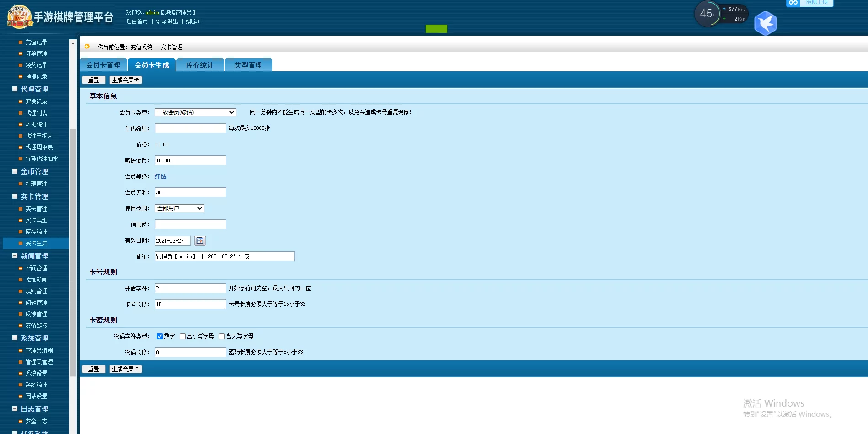
Task: Focus the 赠送金币 input field
Action: [x=191, y=160]
